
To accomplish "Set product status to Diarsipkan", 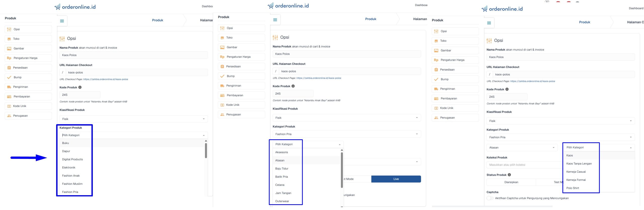I will (511, 182).
